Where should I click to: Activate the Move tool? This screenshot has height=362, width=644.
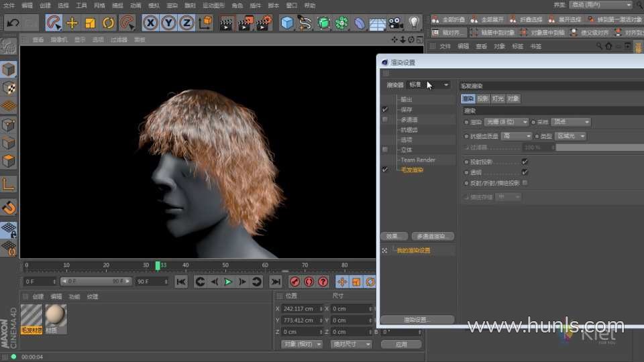(x=72, y=23)
